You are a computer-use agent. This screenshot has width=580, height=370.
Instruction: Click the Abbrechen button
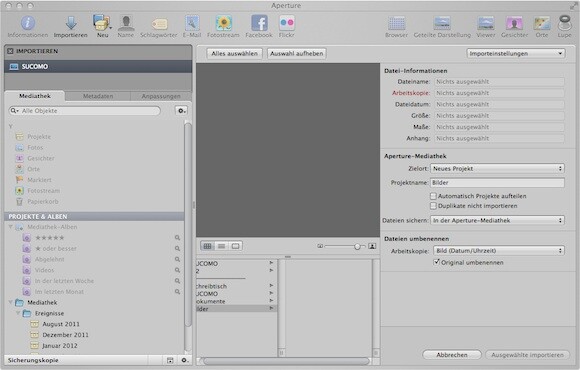pos(452,355)
